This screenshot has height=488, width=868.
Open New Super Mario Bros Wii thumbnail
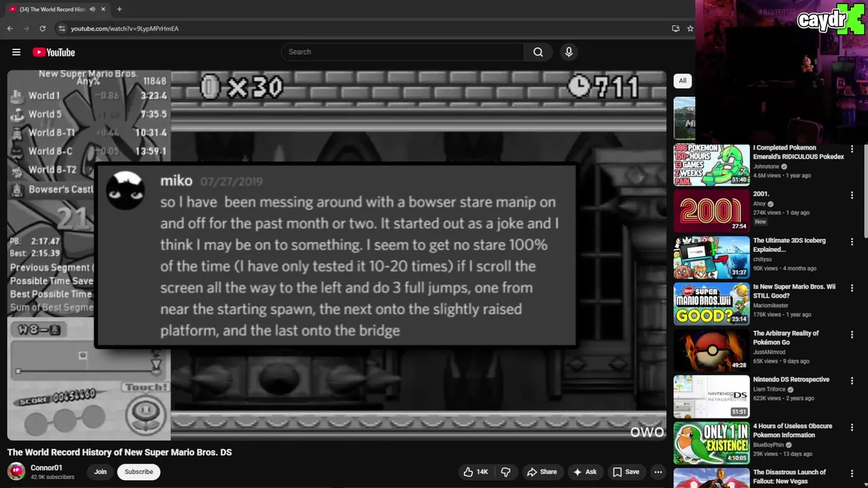[x=711, y=304]
